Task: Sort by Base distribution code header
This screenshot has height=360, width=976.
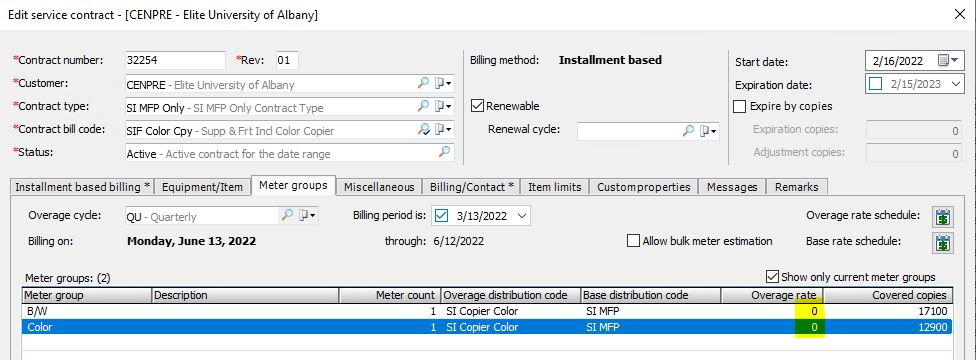Action: click(650, 295)
